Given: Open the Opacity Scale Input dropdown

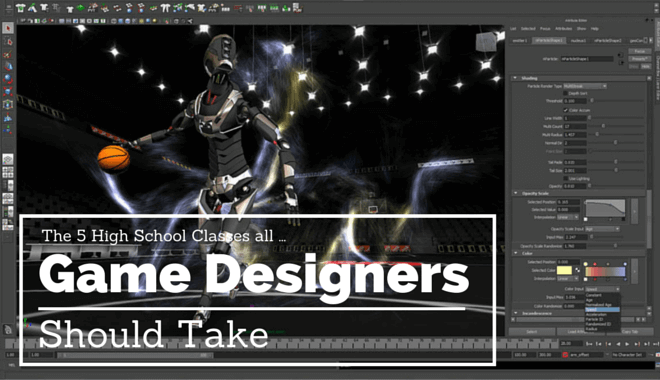Looking at the screenshot, I should pos(602,229).
